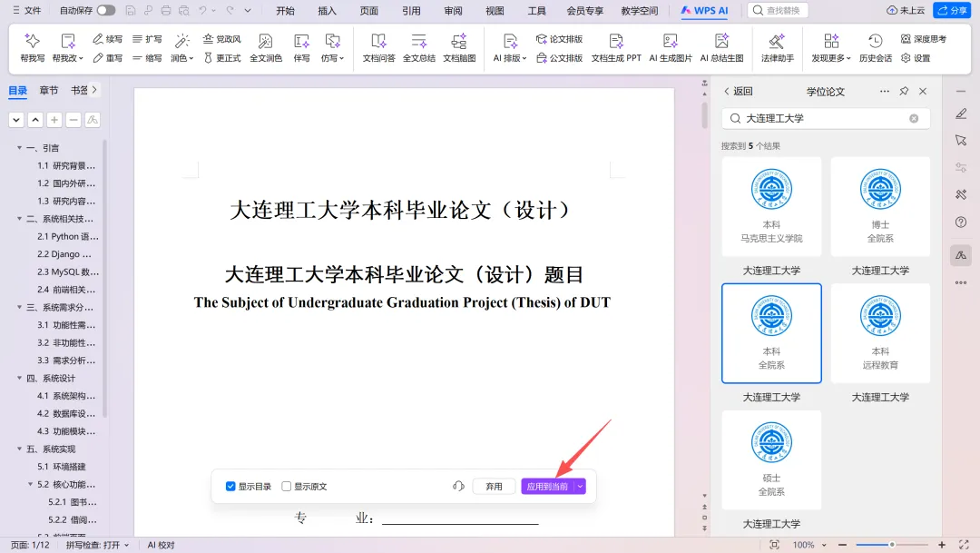Open the 文件 menu
The height and width of the screenshot is (553, 980).
[x=27, y=10]
